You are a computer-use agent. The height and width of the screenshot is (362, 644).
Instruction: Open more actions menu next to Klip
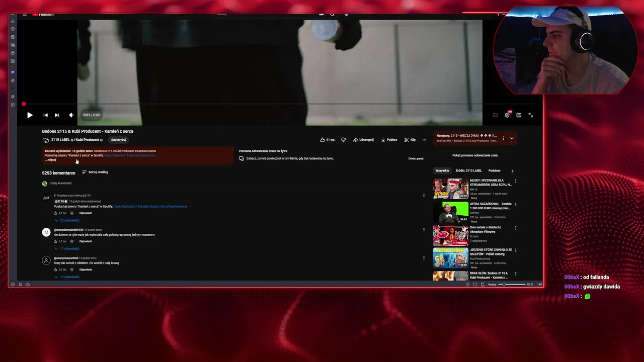tap(424, 140)
